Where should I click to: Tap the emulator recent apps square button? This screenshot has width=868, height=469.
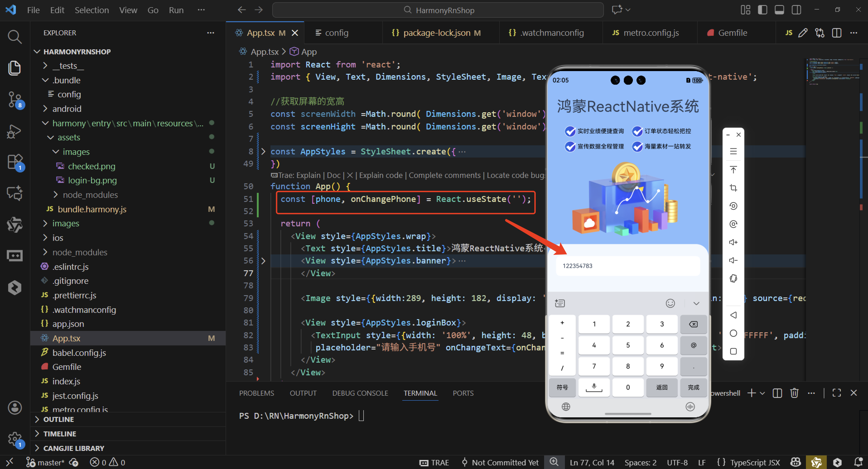coord(733,351)
